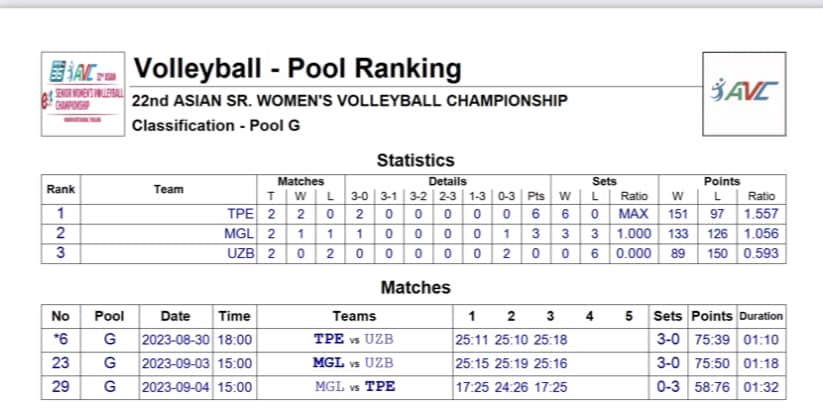Image resolution: width=823 pixels, height=410 pixels.
Task: Open match number *6 in Matches table
Action: pos(61,340)
